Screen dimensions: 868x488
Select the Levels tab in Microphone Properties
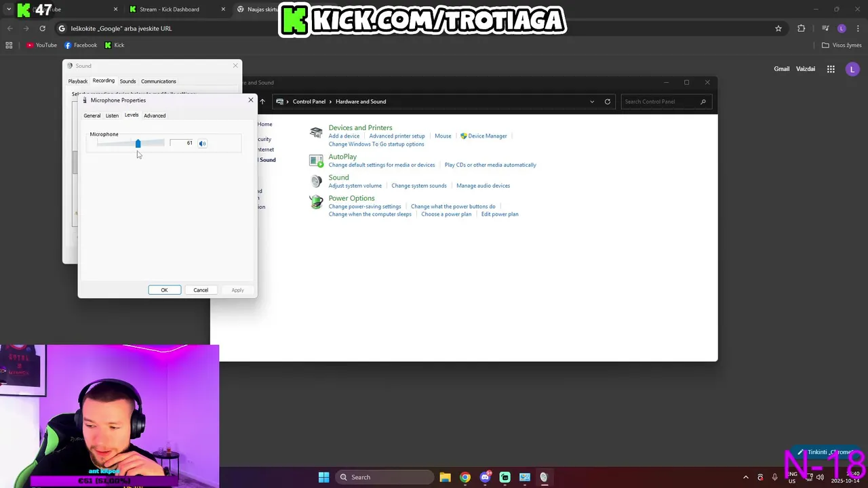click(132, 115)
